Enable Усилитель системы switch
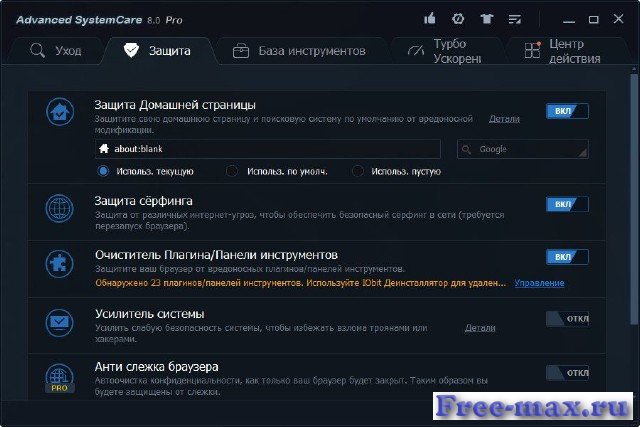 pyautogui.click(x=567, y=319)
